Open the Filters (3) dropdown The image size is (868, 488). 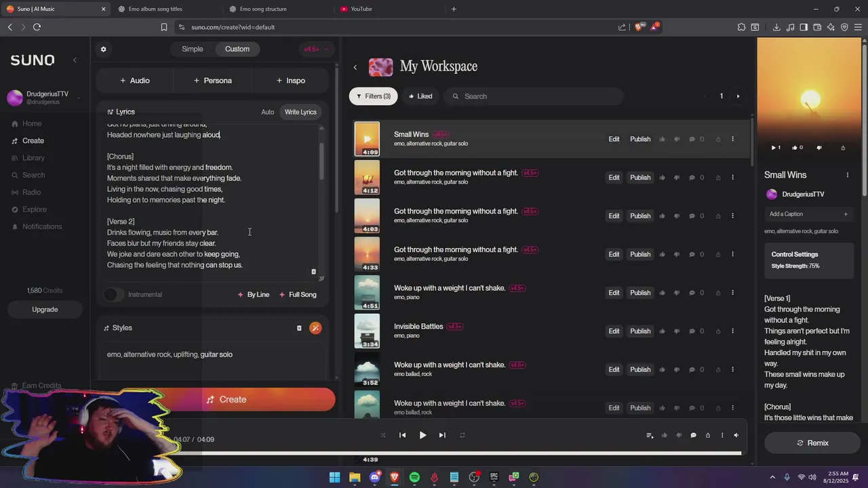374,96
